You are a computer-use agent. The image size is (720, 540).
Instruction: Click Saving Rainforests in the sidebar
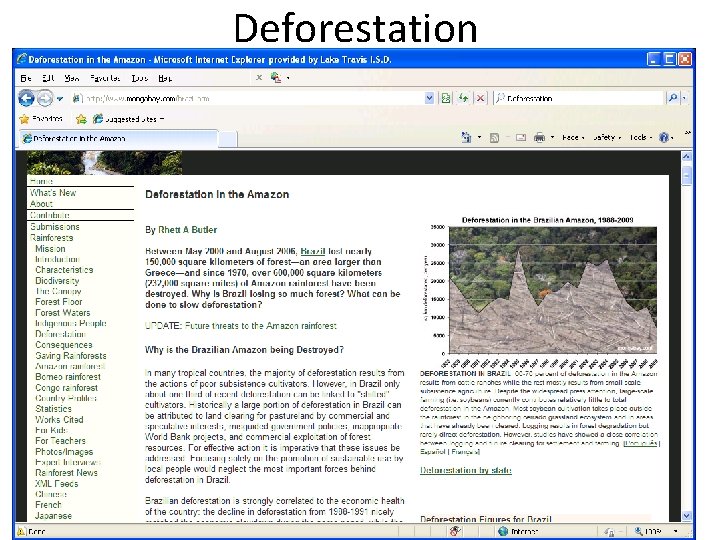click(x=70, y=355)
